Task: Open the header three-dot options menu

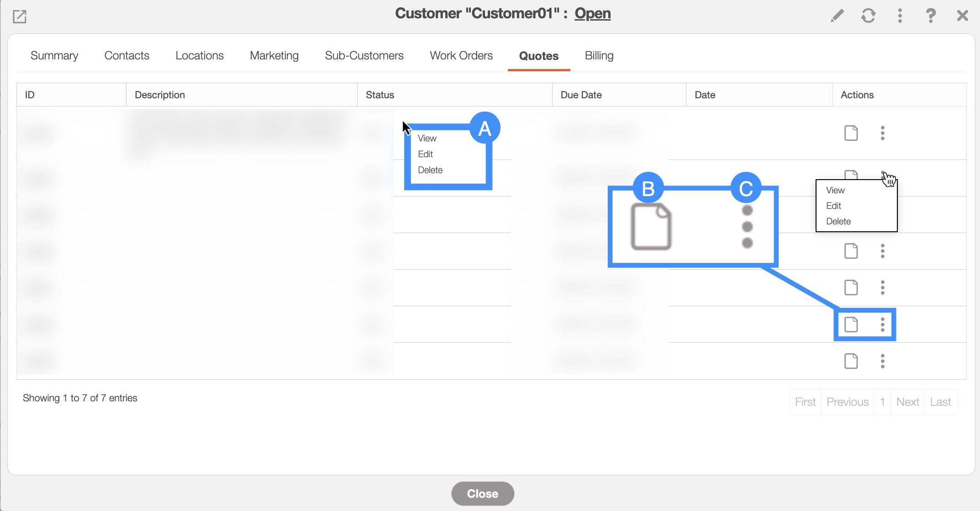Action: (900, 16)
